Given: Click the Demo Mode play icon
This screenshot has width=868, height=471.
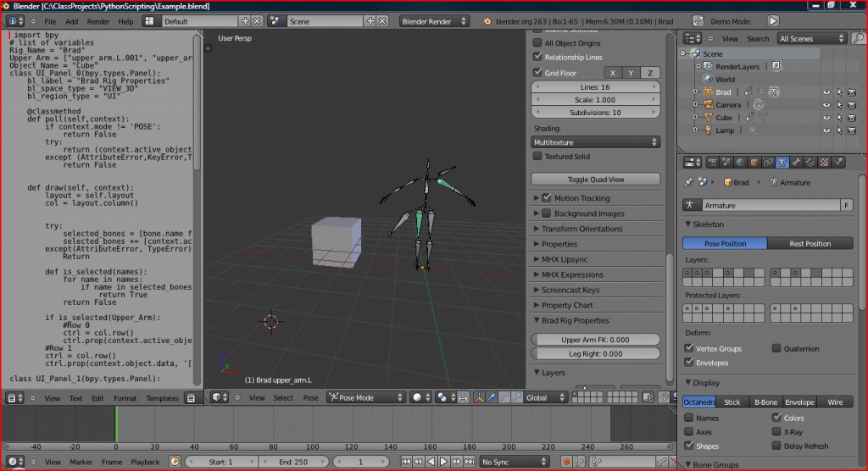Looking at the screenshot, I should click(x=773, y=21).
